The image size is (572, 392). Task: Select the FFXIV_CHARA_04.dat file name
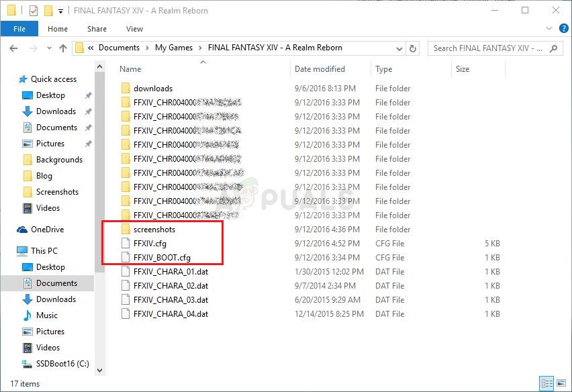click(x=171, y=314)
